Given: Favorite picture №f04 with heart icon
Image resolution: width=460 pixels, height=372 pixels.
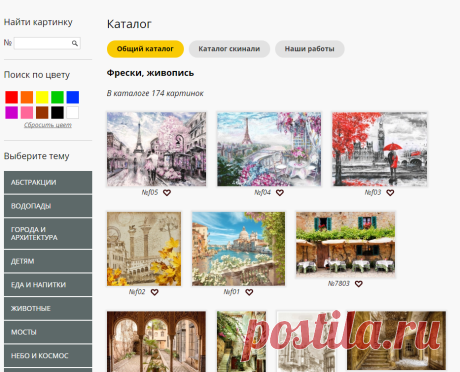Looking at the screenshot, I should [280, 193].
